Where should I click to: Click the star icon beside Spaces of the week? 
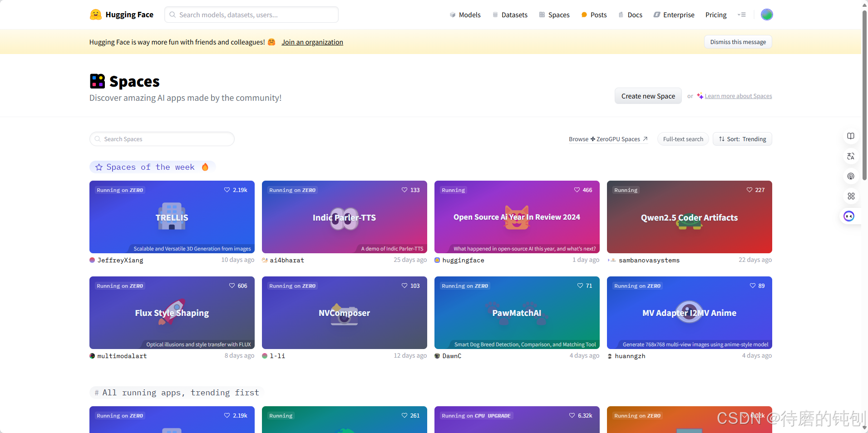(x=99, y=167)
